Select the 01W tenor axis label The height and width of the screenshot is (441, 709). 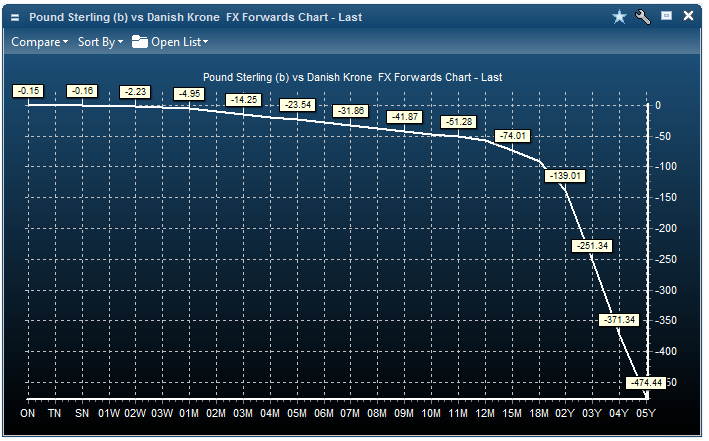(x=109, y=413)
